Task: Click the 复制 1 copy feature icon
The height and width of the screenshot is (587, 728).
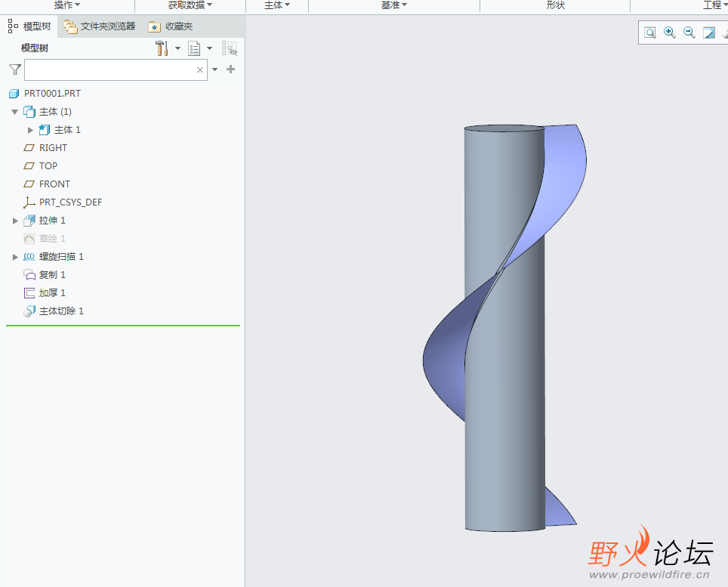Action: coord(29,275)
